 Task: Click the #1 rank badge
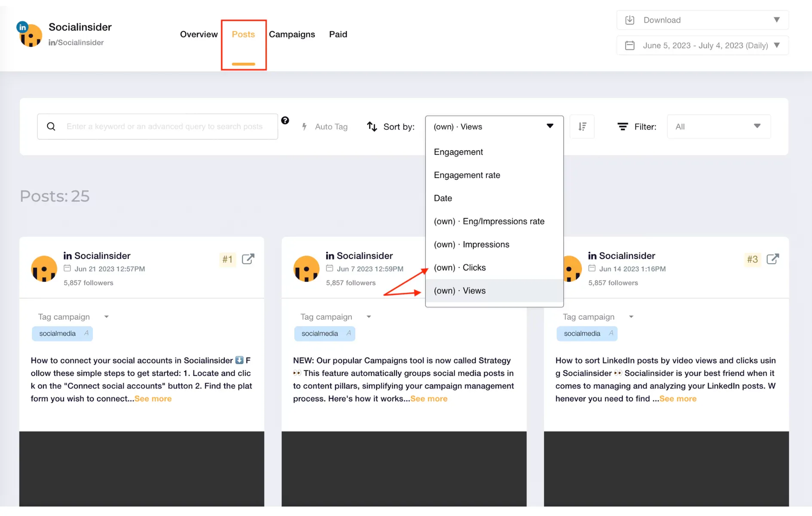tap(227, 260)
